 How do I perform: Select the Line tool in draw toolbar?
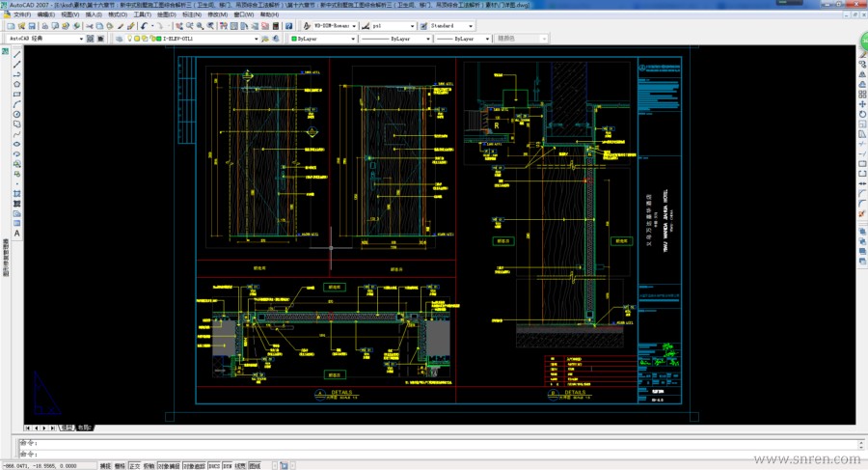[x=16, y=54]
